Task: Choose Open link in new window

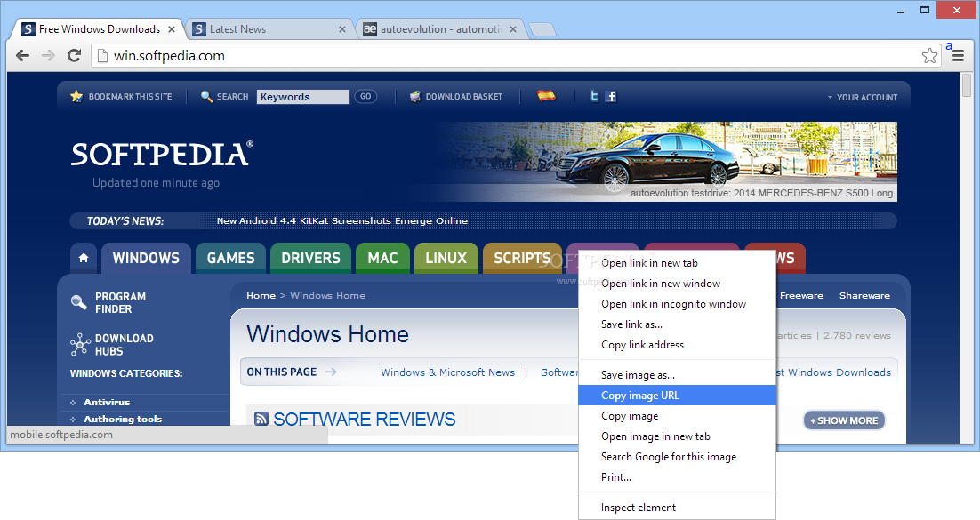Action: (x=677, y=284)
